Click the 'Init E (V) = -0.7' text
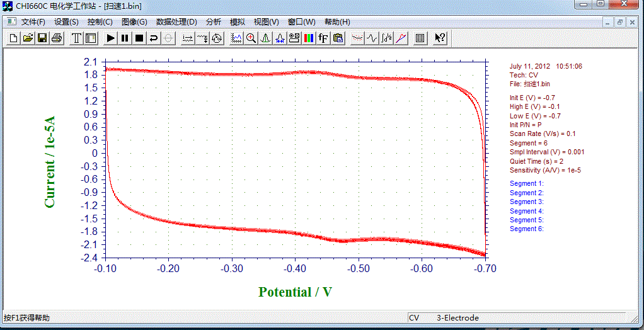Image resolution: width=644 pixels, height=330 pixels. [532, 98]
